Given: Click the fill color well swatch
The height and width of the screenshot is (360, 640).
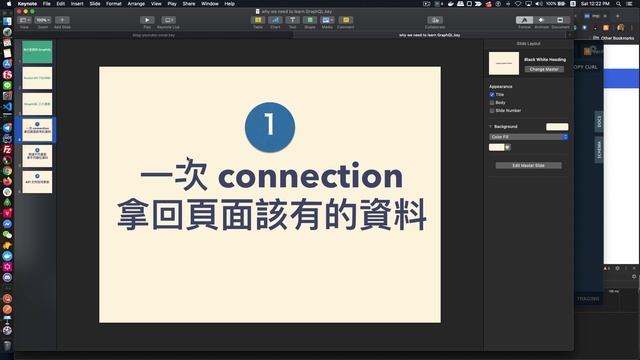Looking at the screenshot, I should [497, 147].
